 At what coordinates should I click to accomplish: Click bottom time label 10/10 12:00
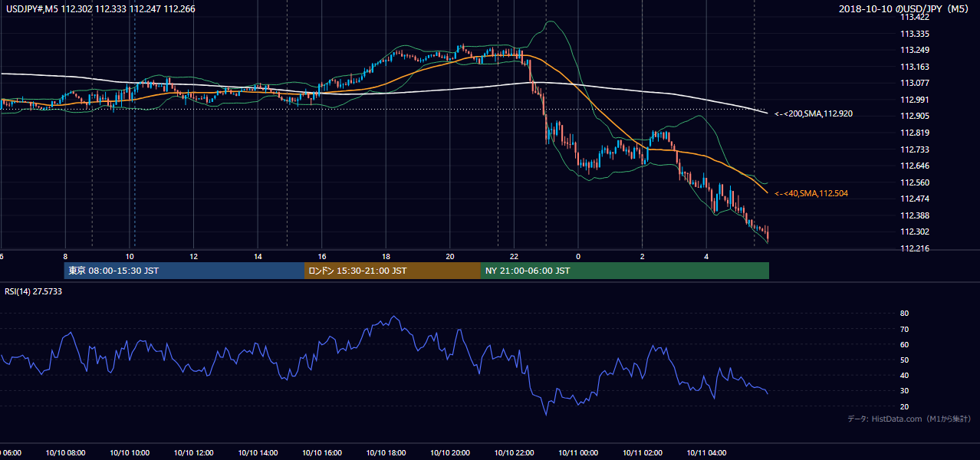194,453
